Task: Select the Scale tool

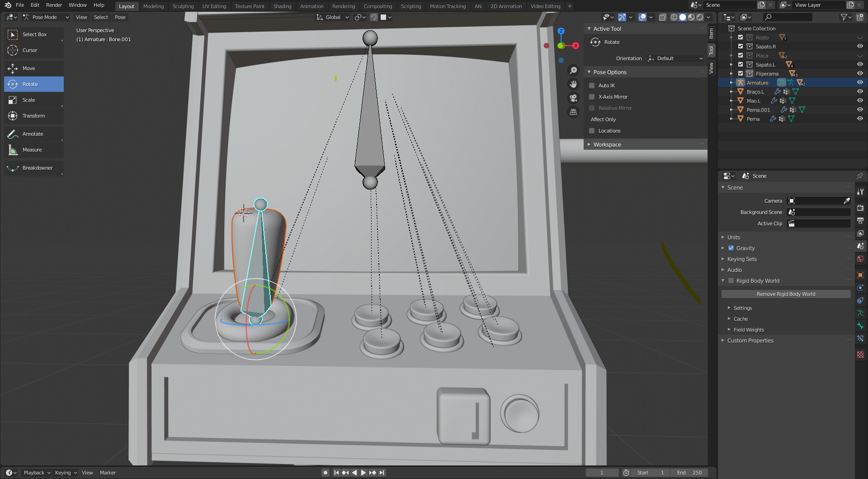Action: pyautogui.click(x=34, y=100)
